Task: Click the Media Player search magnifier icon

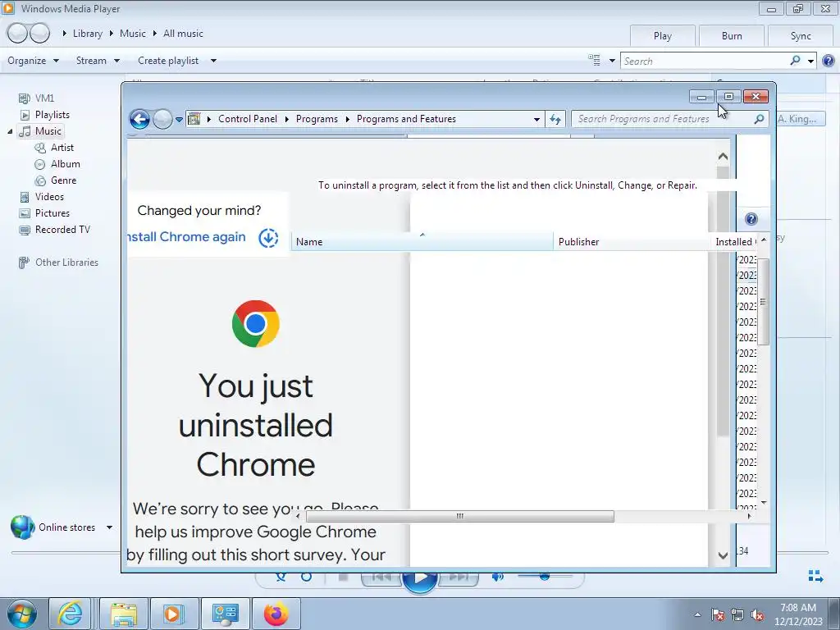Action: [x=795, y=61]
